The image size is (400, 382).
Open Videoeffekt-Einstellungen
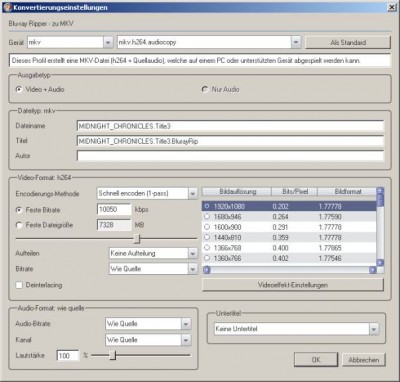click(x=293, y=285)
